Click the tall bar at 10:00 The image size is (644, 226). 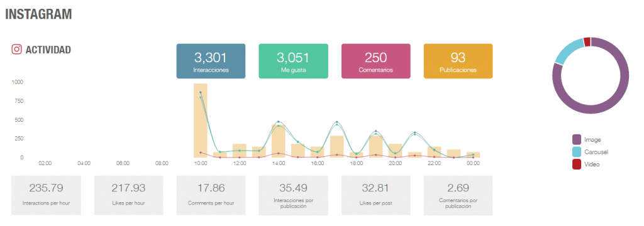[201, 121]
